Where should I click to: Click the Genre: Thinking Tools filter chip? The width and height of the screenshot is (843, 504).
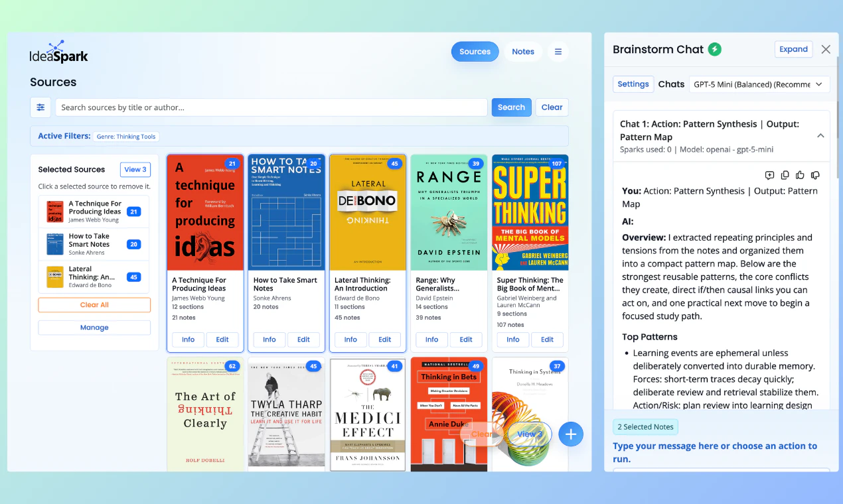(x=126, y=137)
